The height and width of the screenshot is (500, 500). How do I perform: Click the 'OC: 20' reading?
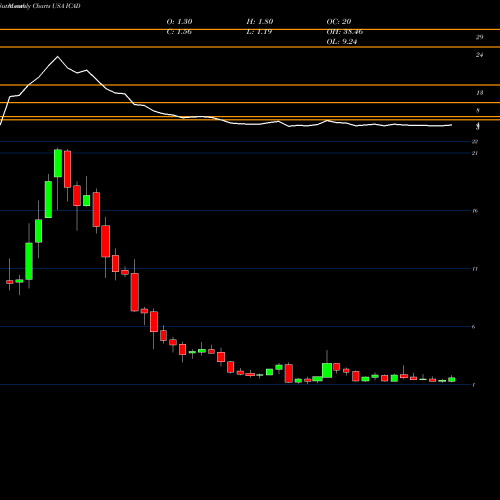click(x=339, y=22)
